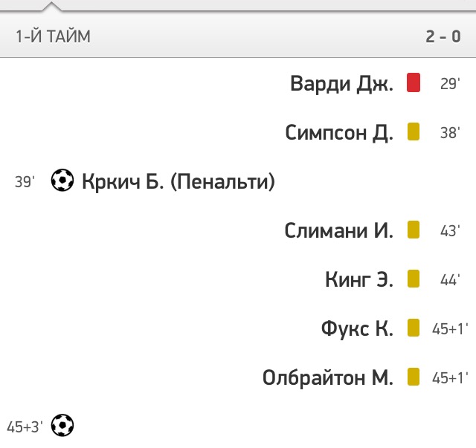Click the 39' minute marker
This screenshot has width=476, height=448.
[x=25, y=182]
